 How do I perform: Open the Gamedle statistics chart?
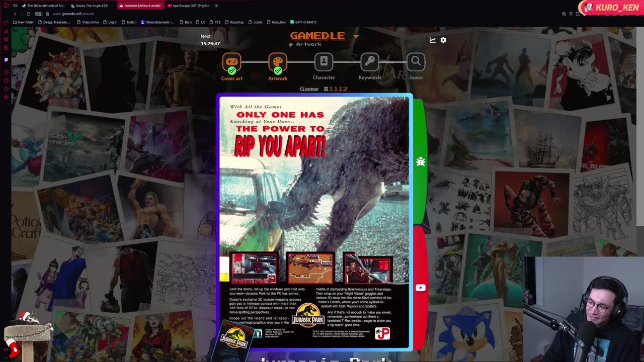(433, 40)
